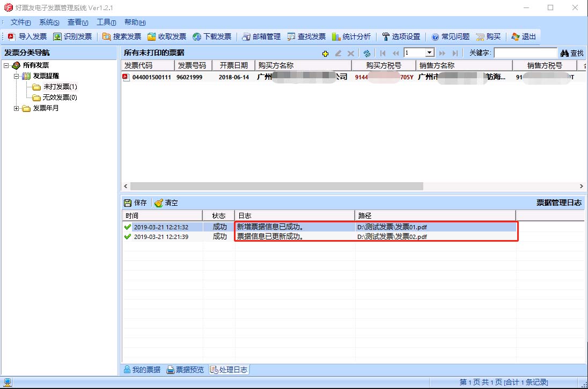This screenshot has width=588, height=389.
Task: Select 发票年月 folder
Action: pos(46,108)
